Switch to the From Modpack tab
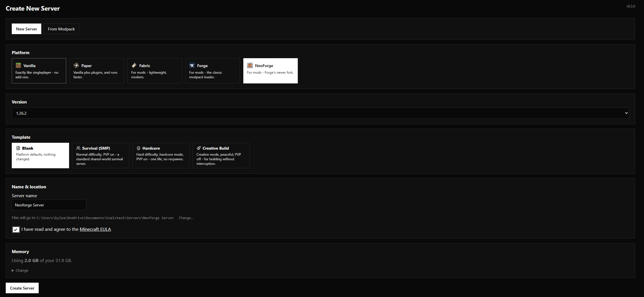644x297 pixels. (61, 29)
